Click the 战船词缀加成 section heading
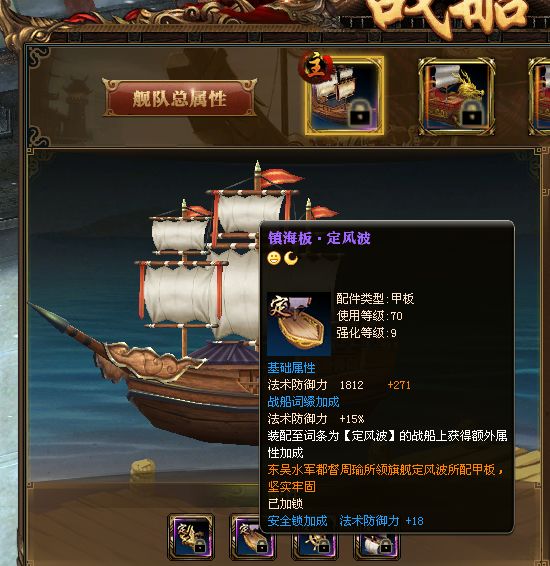550x566 pixels. pos(303,402)
